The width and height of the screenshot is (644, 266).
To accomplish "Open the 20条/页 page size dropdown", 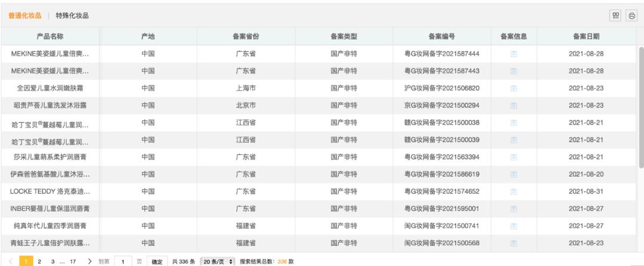I will click(x=217, y=261).
